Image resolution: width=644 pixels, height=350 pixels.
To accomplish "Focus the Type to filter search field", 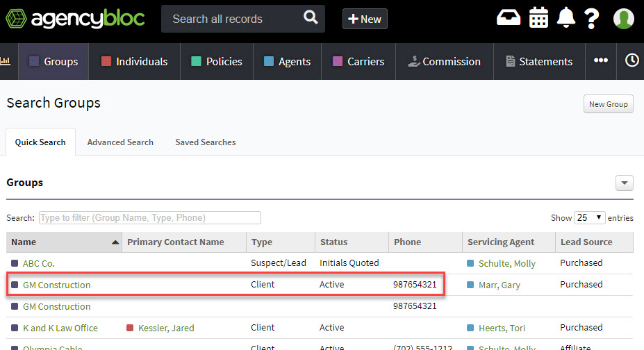I will point(150,217).
